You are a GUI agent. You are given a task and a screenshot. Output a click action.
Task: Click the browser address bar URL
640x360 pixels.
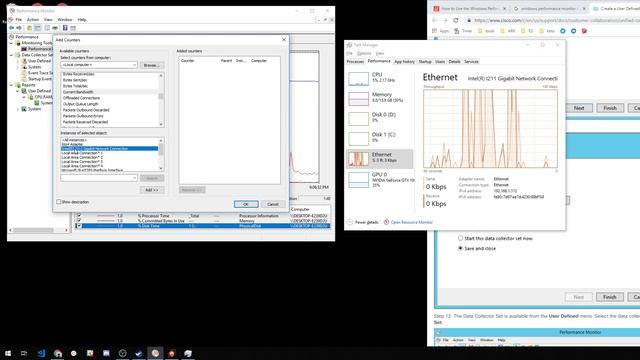[x=555, y=20]
